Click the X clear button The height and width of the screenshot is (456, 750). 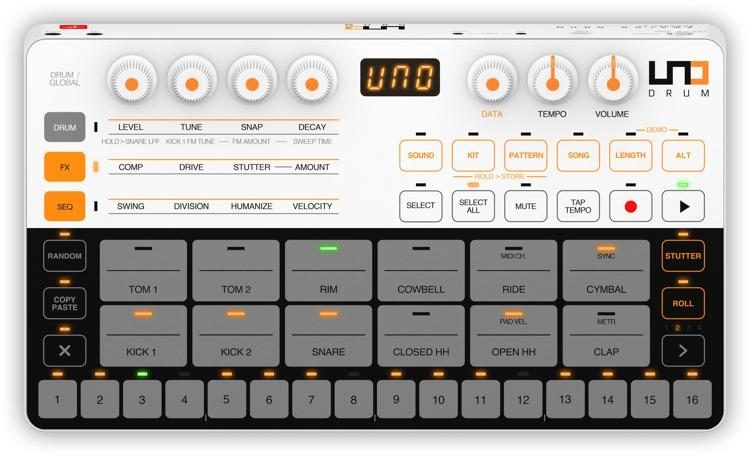pyautogui.click(x=64, y=351)
